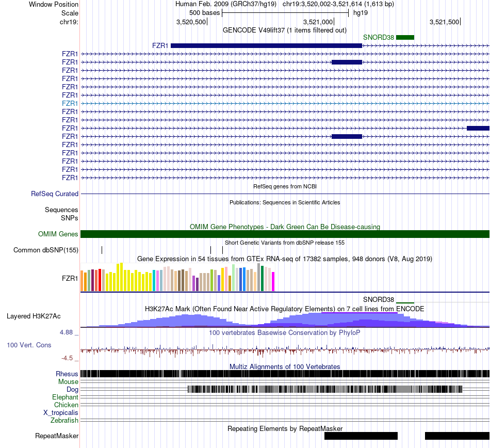Click the SNORD38 label above H3K27Ac track

(379, 300)
